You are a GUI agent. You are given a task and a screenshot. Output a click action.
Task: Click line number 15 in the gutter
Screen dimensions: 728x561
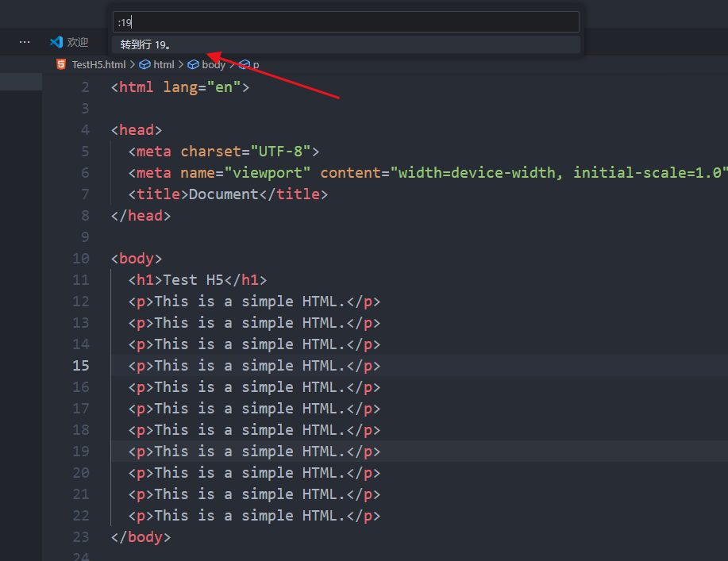(81, 366)
